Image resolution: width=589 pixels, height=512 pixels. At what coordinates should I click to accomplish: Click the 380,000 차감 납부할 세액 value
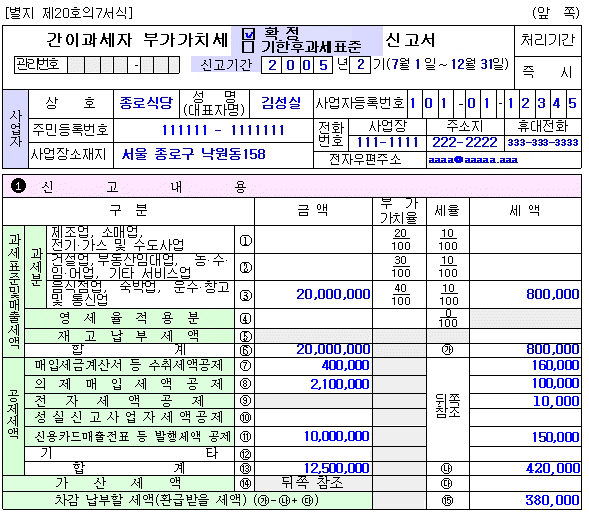pyautogui.click(x=552, y=500)
